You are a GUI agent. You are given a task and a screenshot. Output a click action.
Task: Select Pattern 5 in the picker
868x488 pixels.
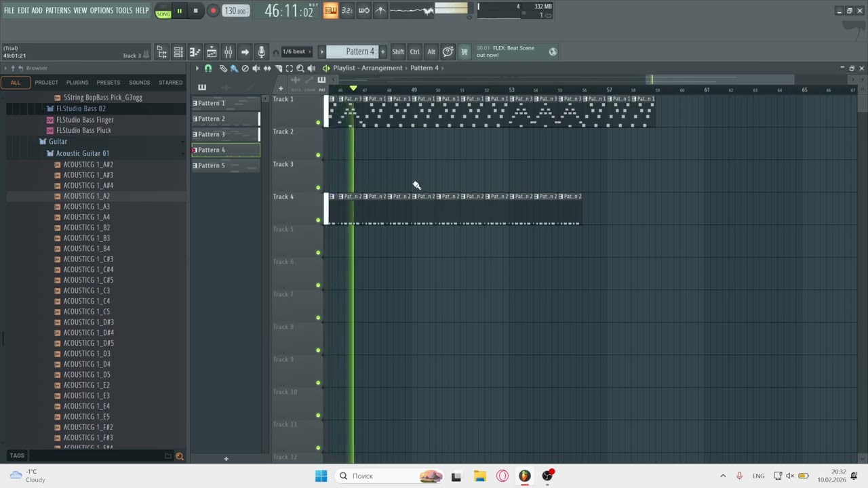(x=226, y=165)
